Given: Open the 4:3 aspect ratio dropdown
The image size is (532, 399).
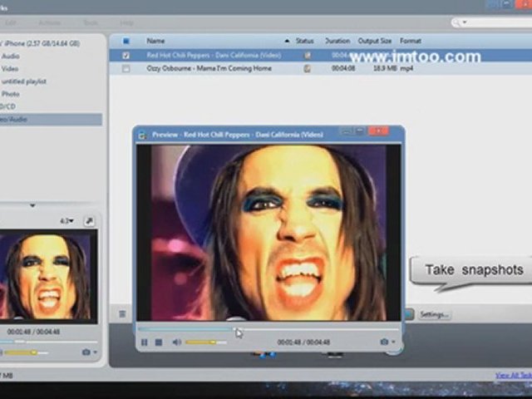Looking at the screenshot, I should pos(66,221).
